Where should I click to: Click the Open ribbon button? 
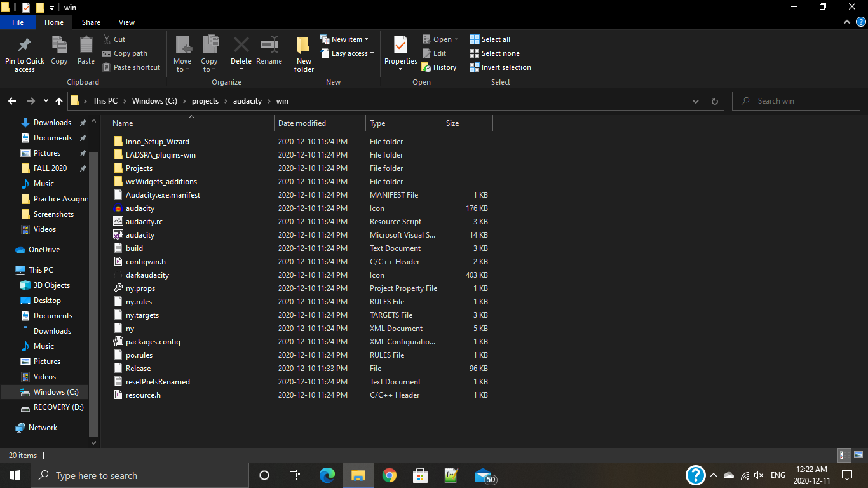[440, 39]
